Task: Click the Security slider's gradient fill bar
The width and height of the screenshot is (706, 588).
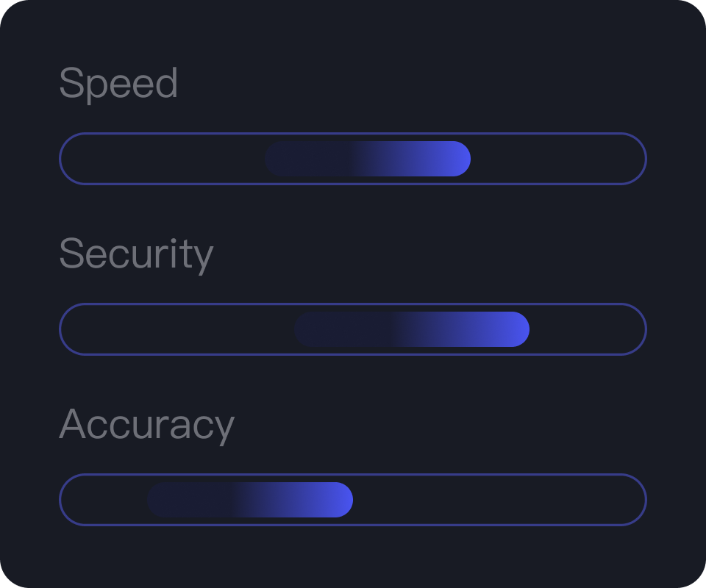Action: click(x=412, y=329)
